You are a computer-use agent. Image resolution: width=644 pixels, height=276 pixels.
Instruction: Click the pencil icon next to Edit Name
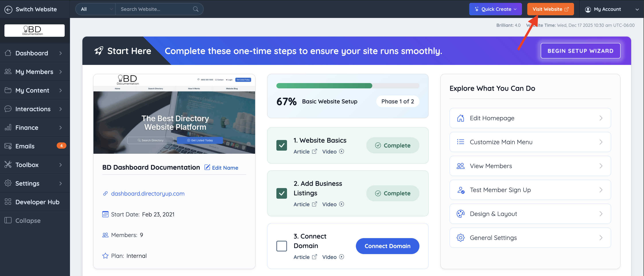coord(207,167)
